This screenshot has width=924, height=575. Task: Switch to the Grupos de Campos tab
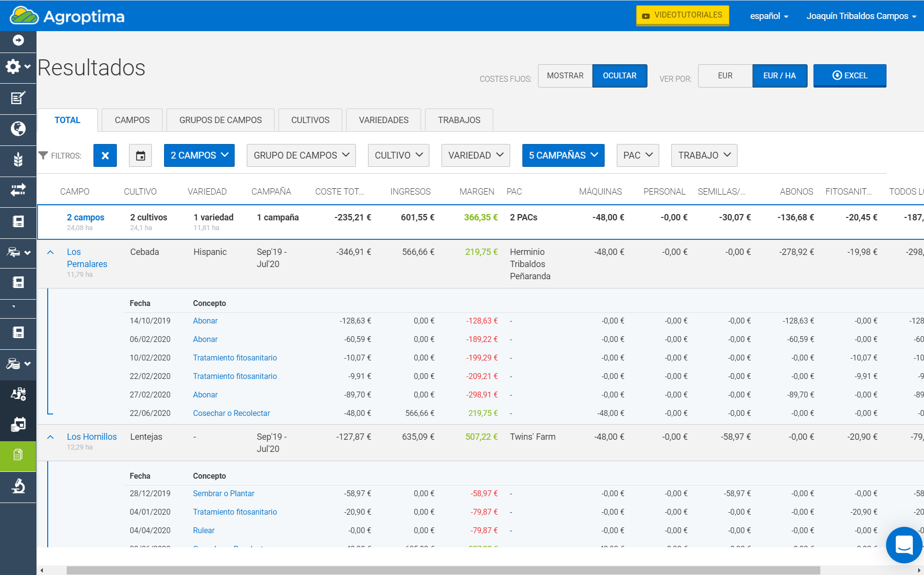[220, 120]
